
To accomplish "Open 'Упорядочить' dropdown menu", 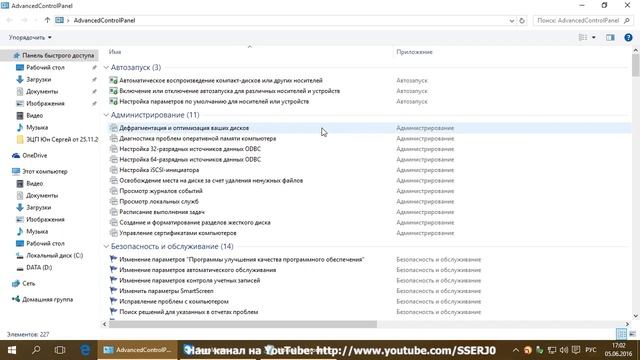I will [x=30, y=38].
